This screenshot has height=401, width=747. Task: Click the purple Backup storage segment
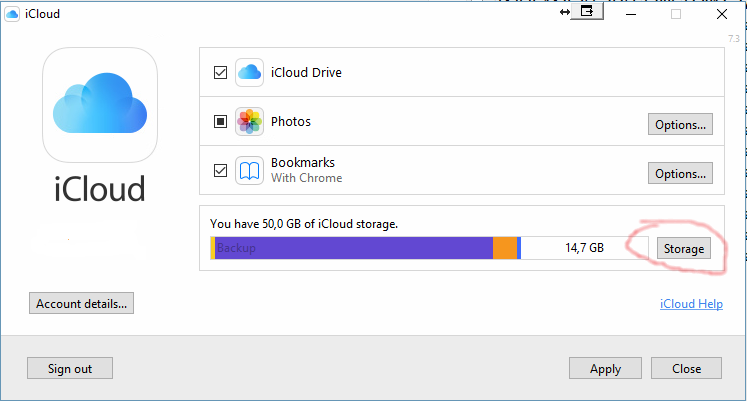click(x=350, y=248)
